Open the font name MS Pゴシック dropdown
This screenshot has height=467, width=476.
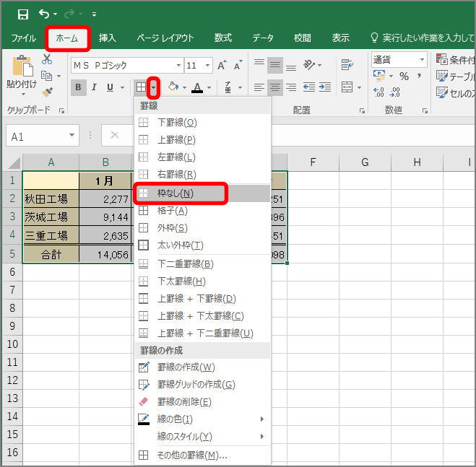tap(179, 65)
